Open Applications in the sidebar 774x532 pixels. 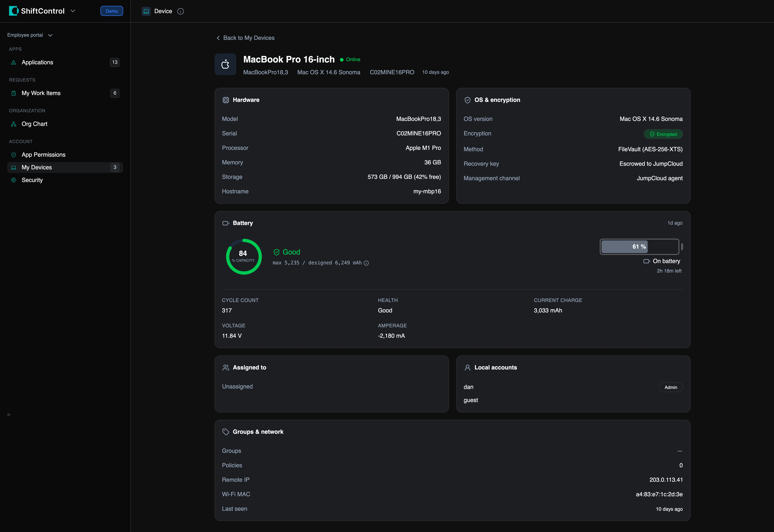[x=65, y=62]
